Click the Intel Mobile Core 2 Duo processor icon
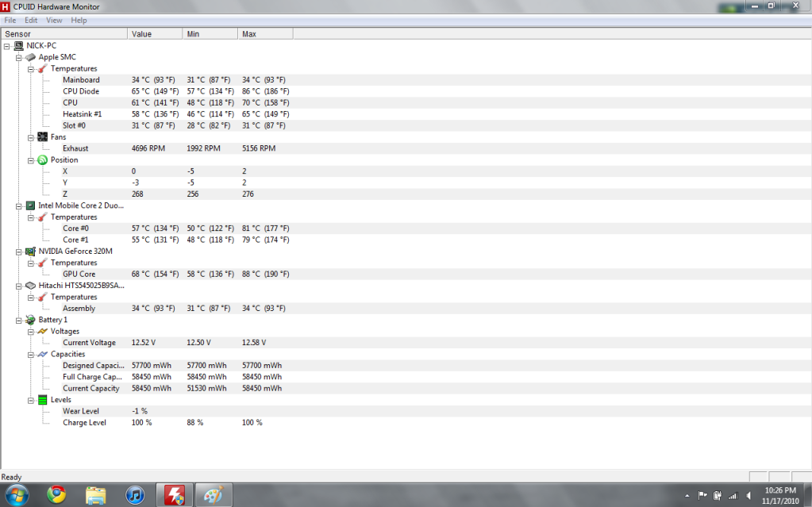This screenshot has height=507, width=812. point(30,205)
